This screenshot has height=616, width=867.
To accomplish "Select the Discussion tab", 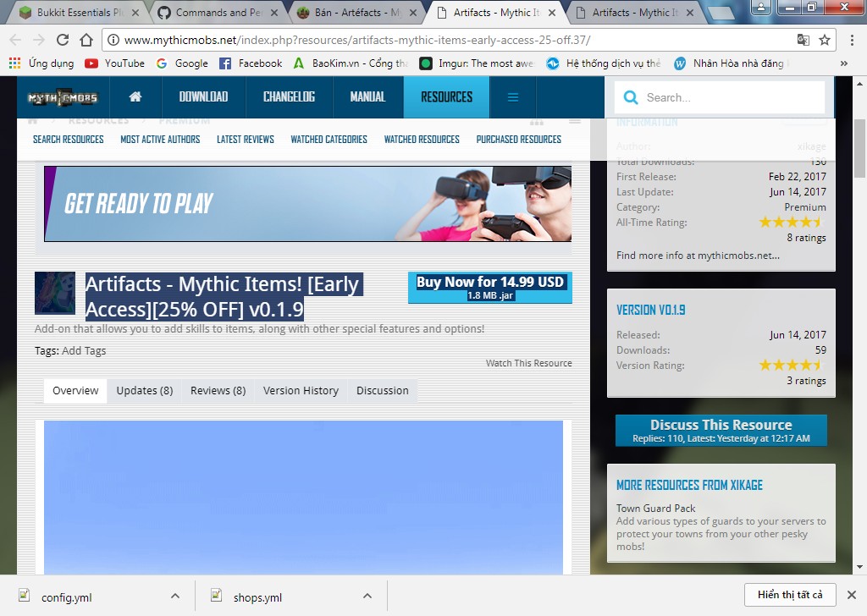I will 382,391.
